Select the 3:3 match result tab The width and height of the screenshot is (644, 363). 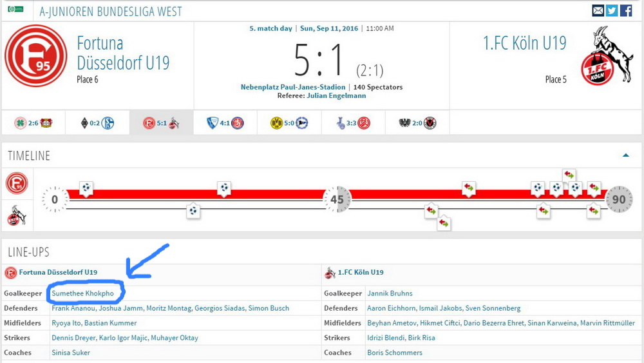pyautogui.click(x=353, y=123)
